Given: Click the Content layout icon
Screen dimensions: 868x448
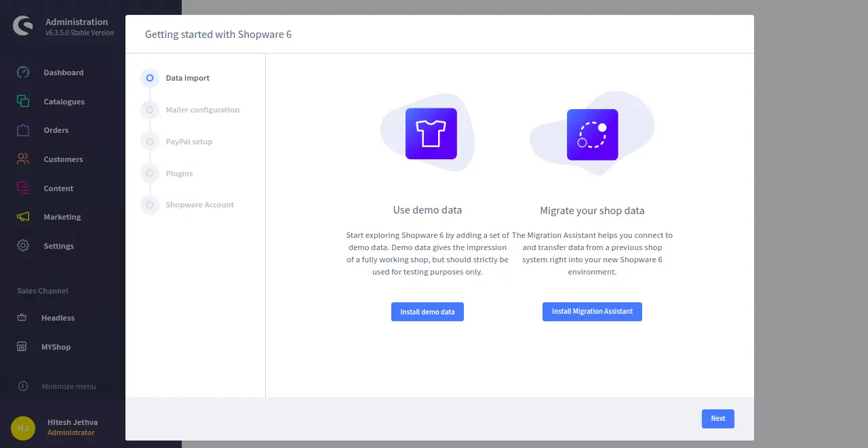Looking at the screenshot, I should [x=23, y=188].
